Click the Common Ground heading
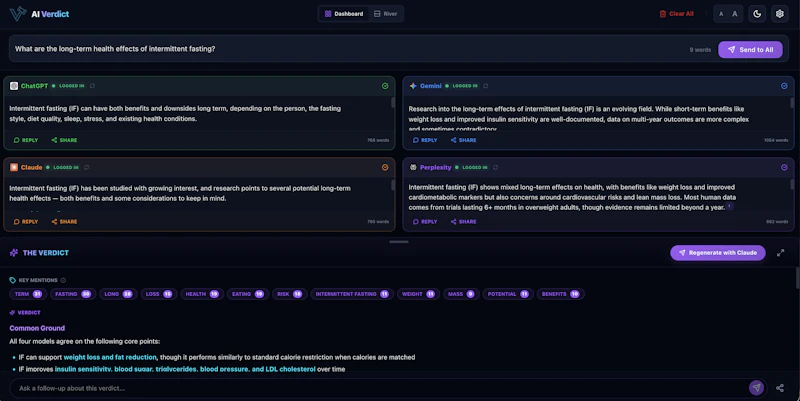 click(37, 328)
